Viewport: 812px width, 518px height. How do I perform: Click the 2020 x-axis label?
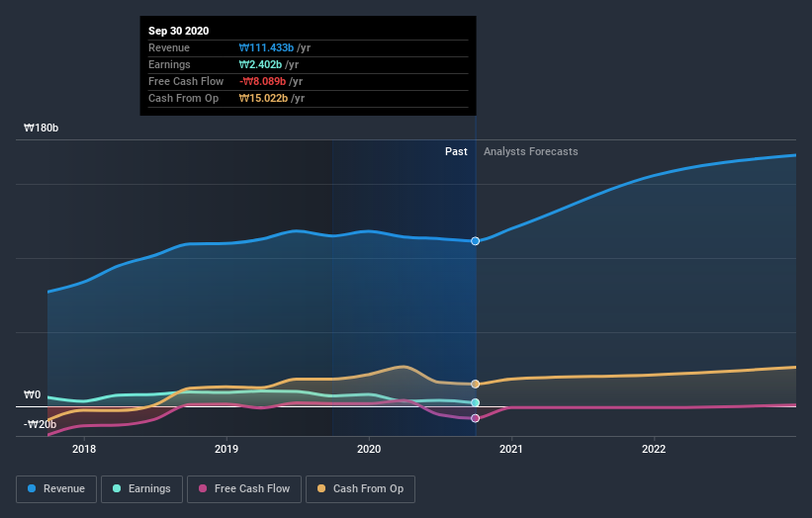(369, 449)
